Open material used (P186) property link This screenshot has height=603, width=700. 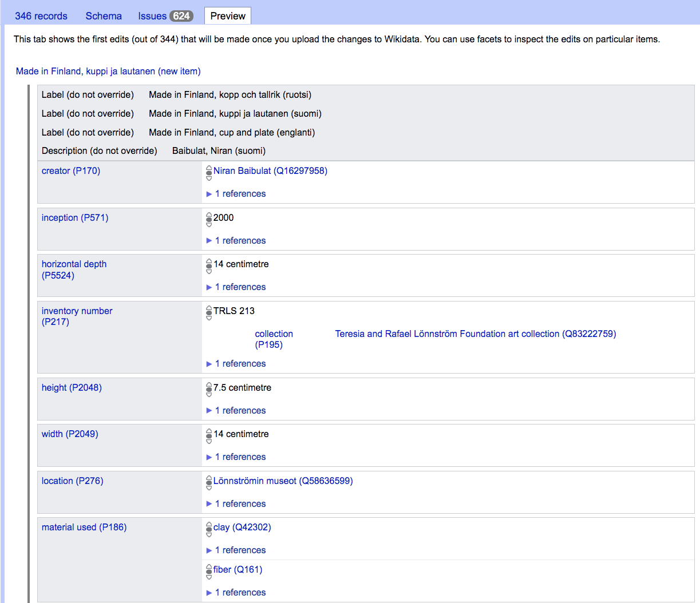coord(84,527)
